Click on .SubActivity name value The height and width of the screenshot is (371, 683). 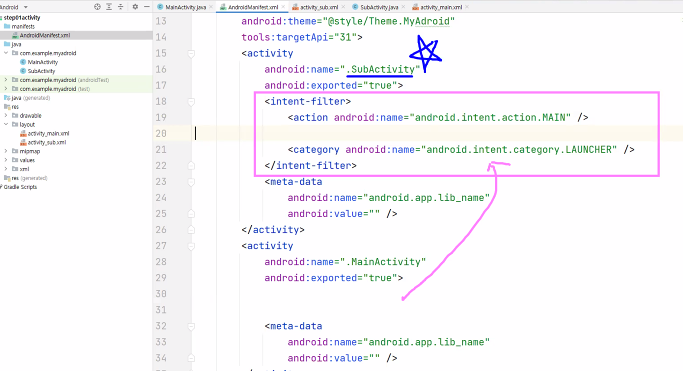tap(380, 69)
